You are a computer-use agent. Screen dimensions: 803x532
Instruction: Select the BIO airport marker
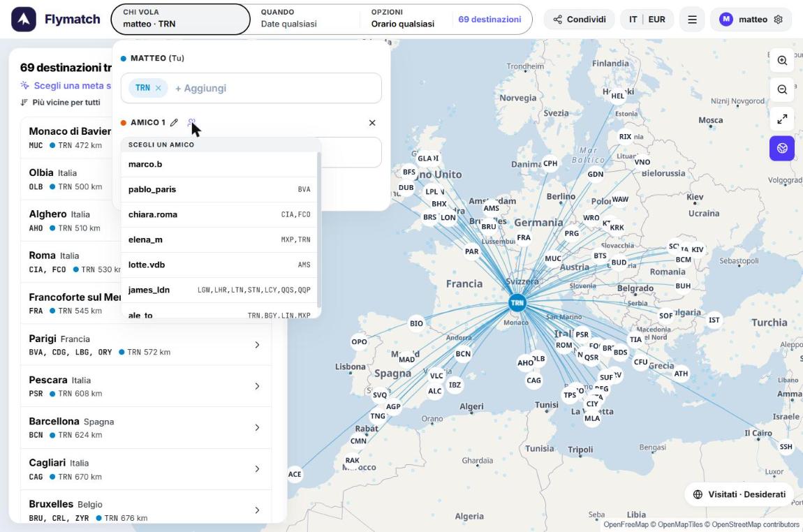[x=416, y=323]
